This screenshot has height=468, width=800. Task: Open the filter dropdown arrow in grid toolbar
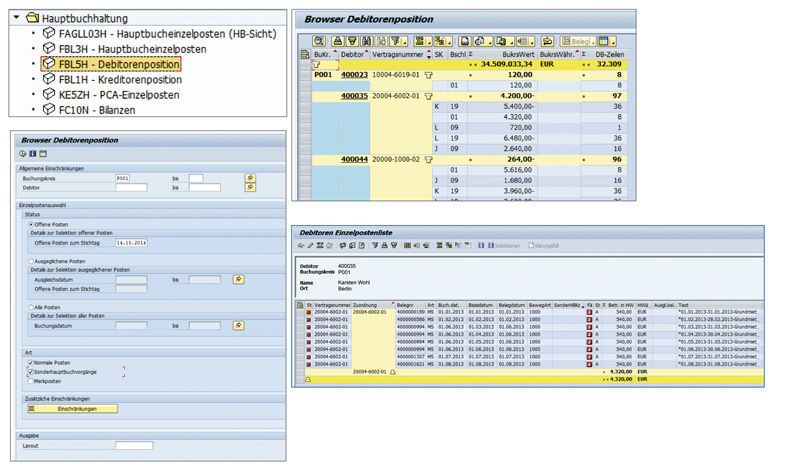(x=404, y=43)
